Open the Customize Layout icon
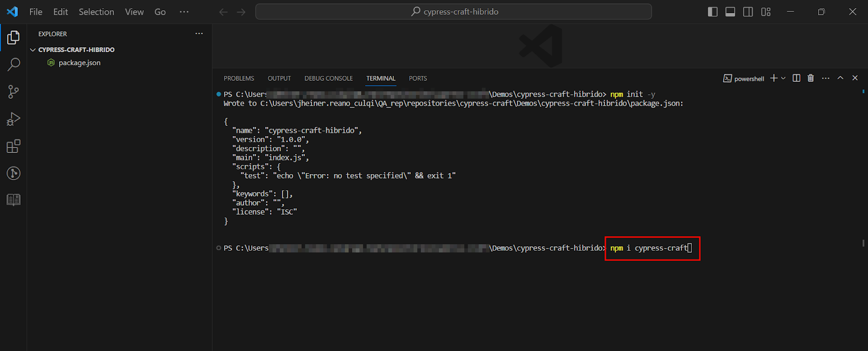 [x=766, y=12]
